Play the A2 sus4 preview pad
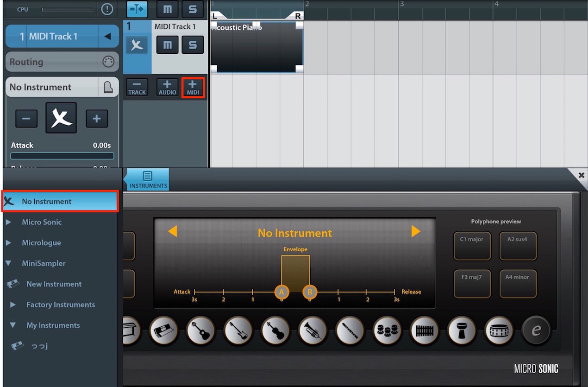Screen dimensions: 588x387 coord(518,246)
